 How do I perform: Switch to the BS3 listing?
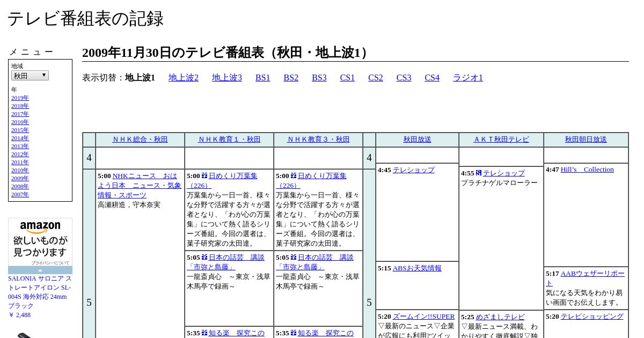pos(319,77)
